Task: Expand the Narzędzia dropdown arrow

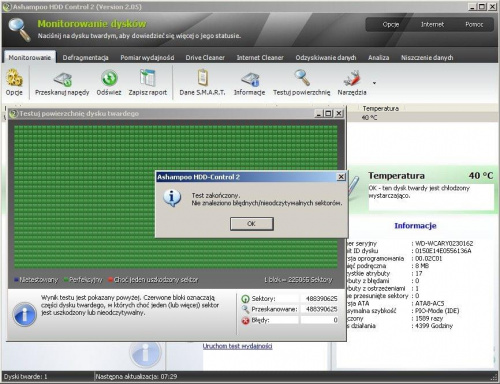Action: coord(374,83)
